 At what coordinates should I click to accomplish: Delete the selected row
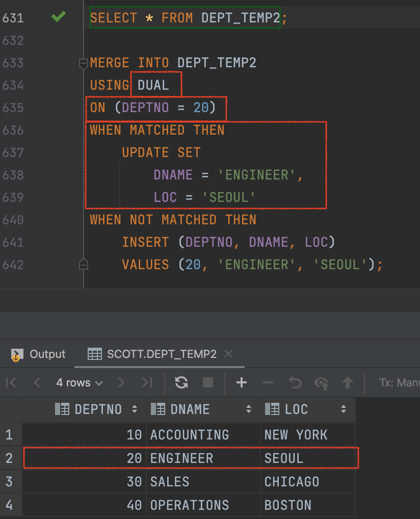click(x=268, y=383)
